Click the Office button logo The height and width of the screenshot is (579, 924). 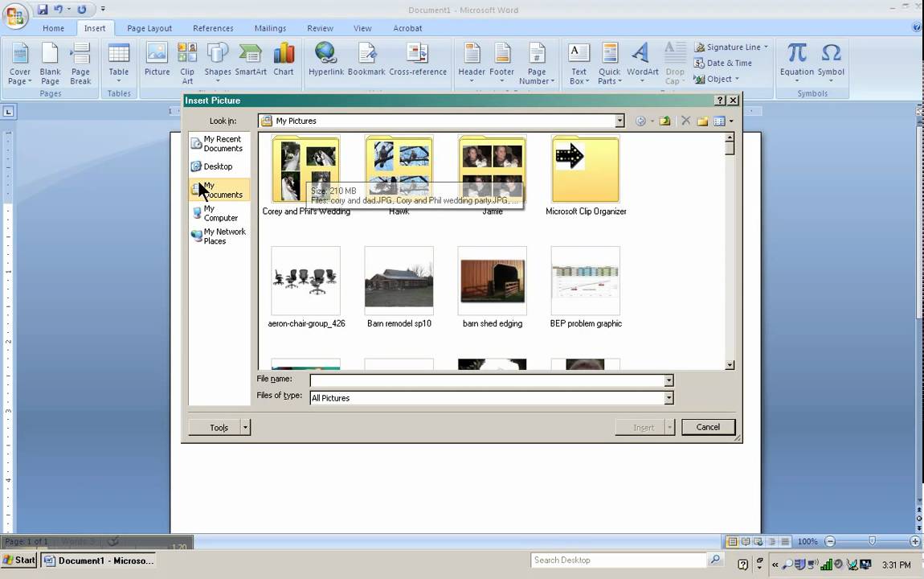[x=15, y=15]
